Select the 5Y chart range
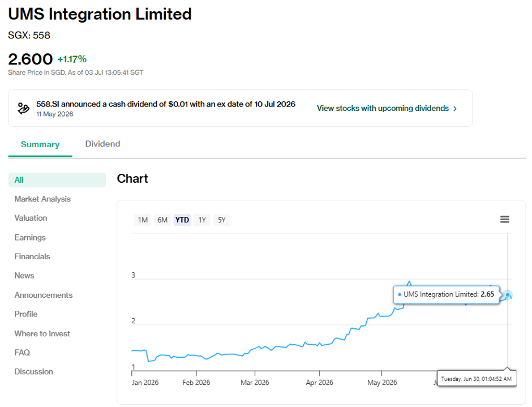 tap(221, 220)
